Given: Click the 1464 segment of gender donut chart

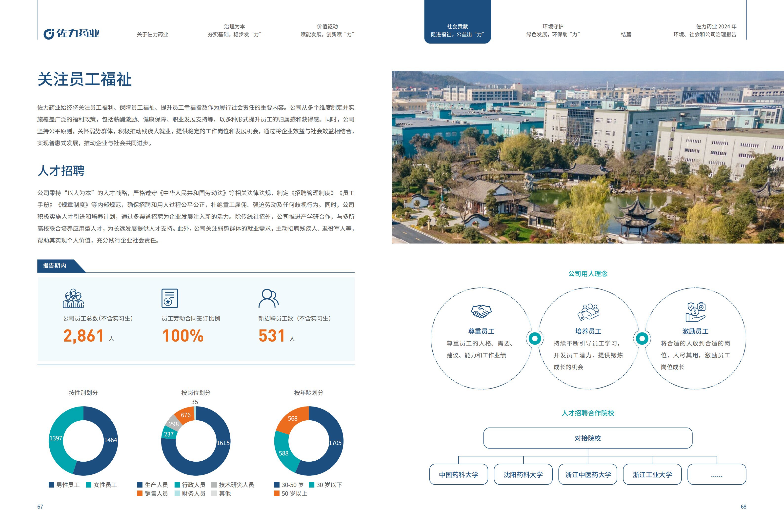Looking at the screenshot, I should tap(110, 440).
